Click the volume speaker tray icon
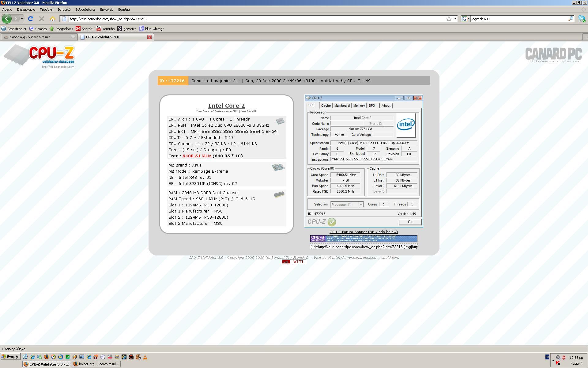 (x=558, y=357)
